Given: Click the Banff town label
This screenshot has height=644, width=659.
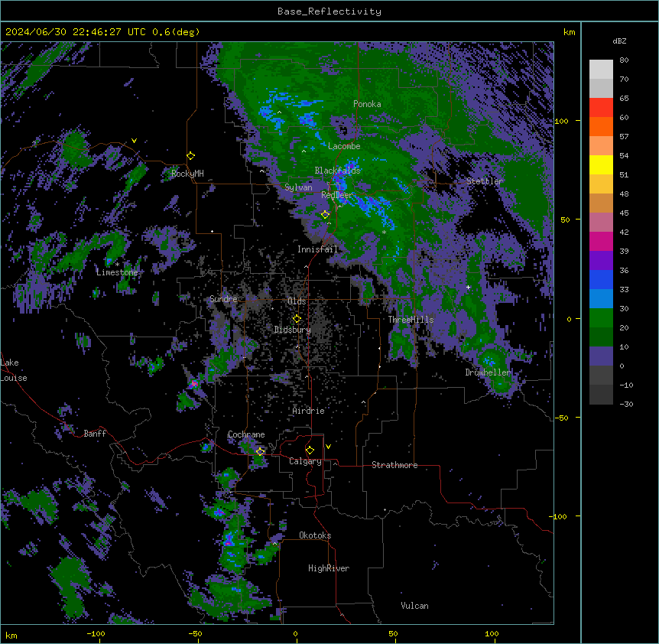Looking at the screenshot, I should (x=95, y=434).
